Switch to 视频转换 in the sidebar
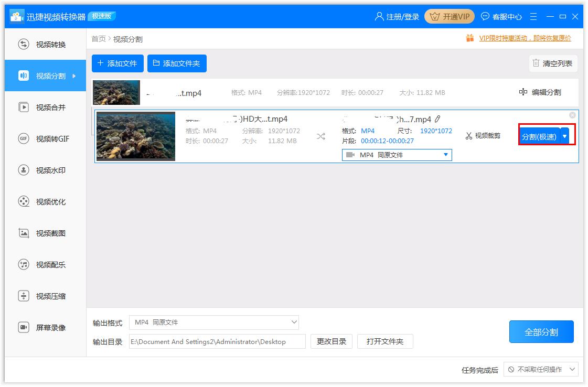This screenshot has width=588, height=387. pyautogui.click(x=46, y=44)
